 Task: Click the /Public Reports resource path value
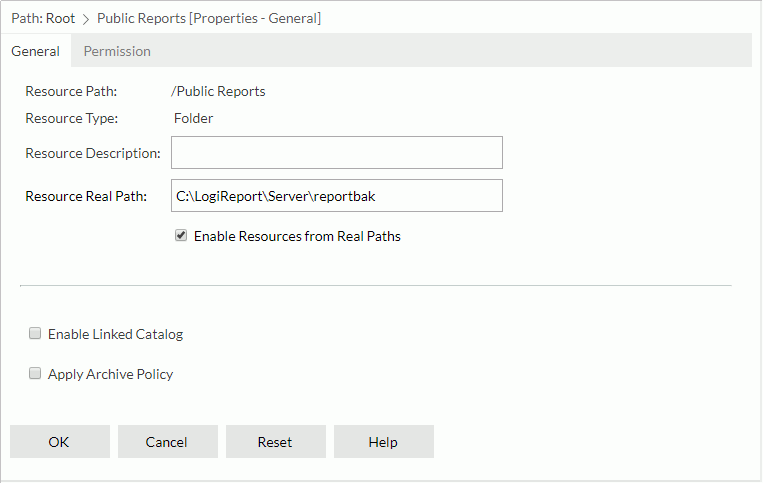(218, 91)
